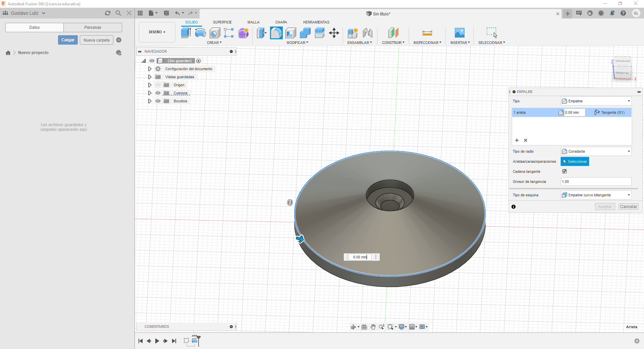Select the Fillet tool icon
This screenshot has height=349, width=644.
pyautogui.click(x=276, y=33)
